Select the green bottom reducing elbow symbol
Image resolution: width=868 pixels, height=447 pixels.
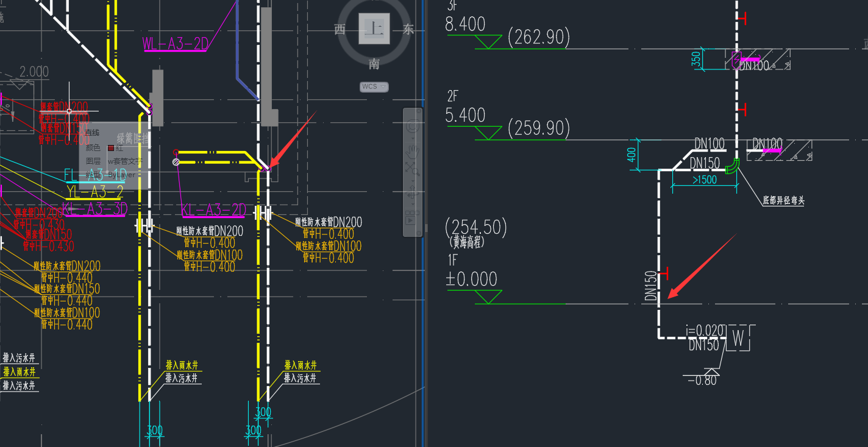pos(733,166)
